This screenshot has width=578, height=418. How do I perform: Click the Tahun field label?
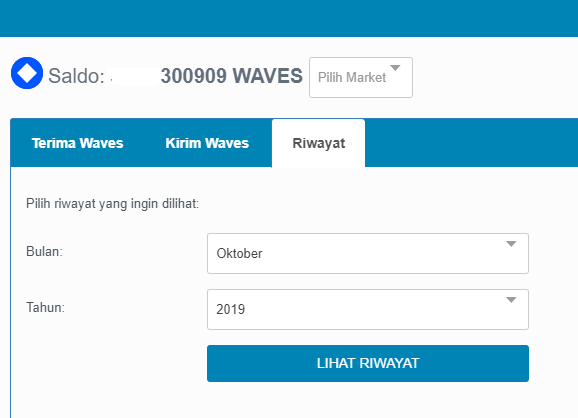pos(45,307)
